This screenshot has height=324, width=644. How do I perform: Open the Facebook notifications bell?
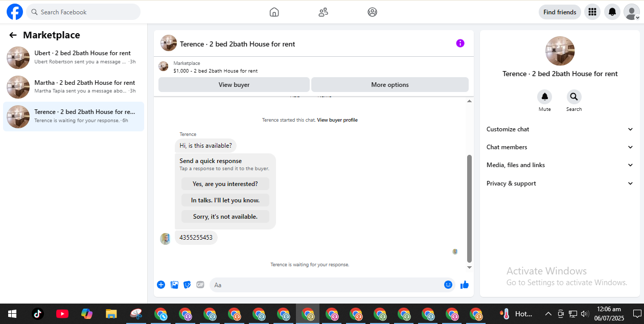[612, 12]
